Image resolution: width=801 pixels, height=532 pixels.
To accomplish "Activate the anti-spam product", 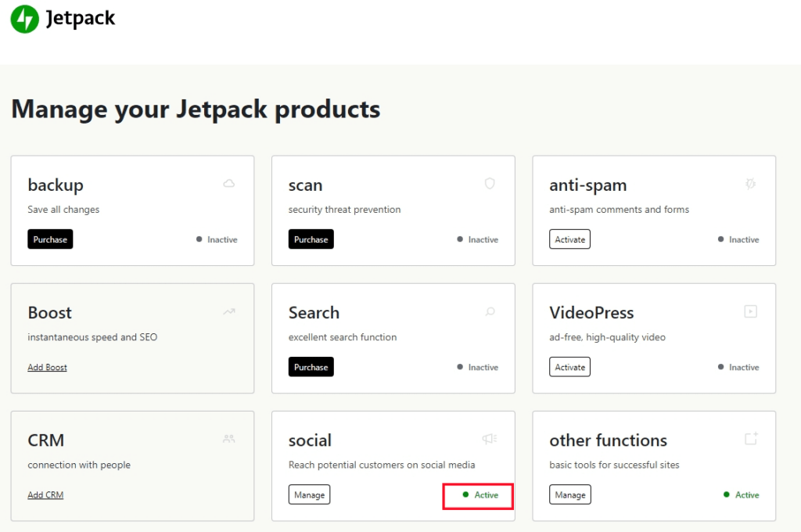I will click(x=569, y=239).
